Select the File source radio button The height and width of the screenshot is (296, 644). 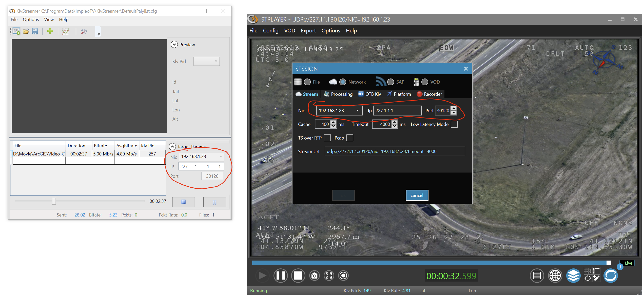coord(307,82)
